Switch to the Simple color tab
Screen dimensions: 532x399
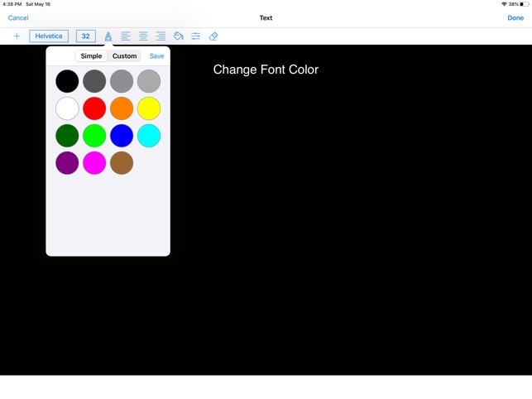pos(91,56)
